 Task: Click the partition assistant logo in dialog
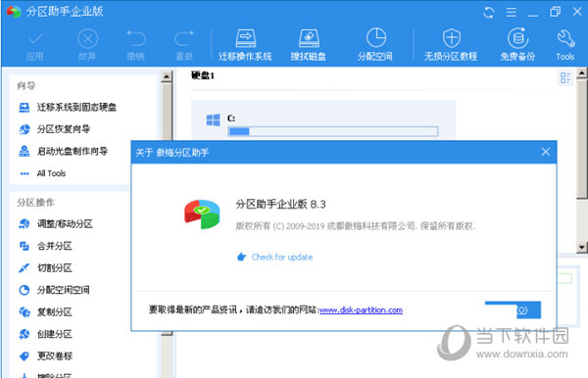(202, 213)
